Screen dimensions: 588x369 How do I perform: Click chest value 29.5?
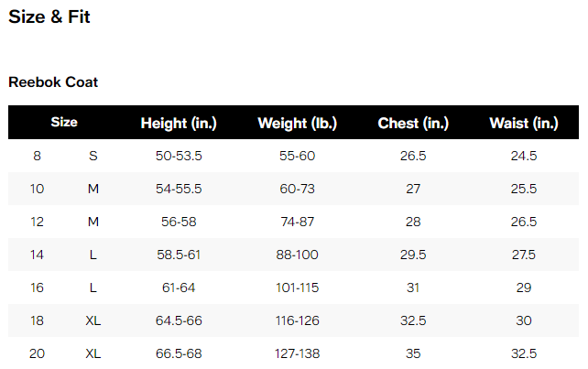[413, 255]
